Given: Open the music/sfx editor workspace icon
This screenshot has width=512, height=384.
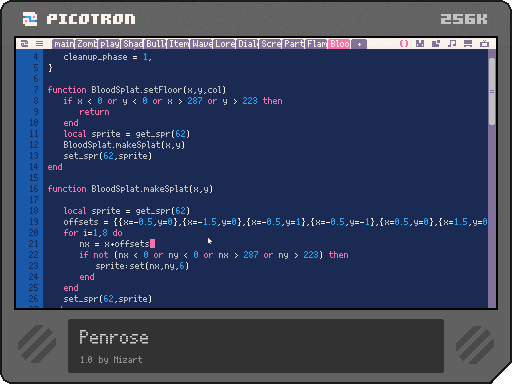Looking at the screenshot, I should tap(452, 44).
